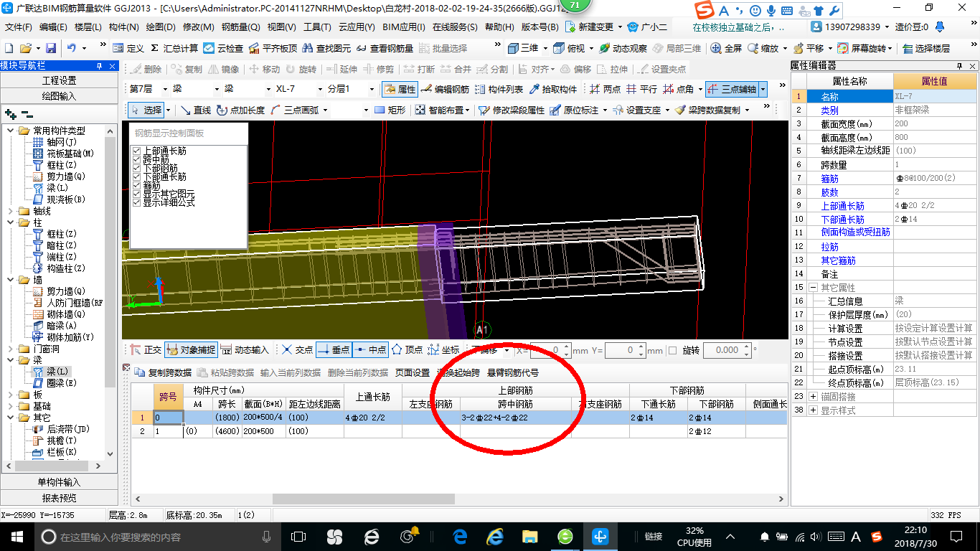Click the Y coordinate input field
This screenshot has width=980, height=551.
pos(619,350)
